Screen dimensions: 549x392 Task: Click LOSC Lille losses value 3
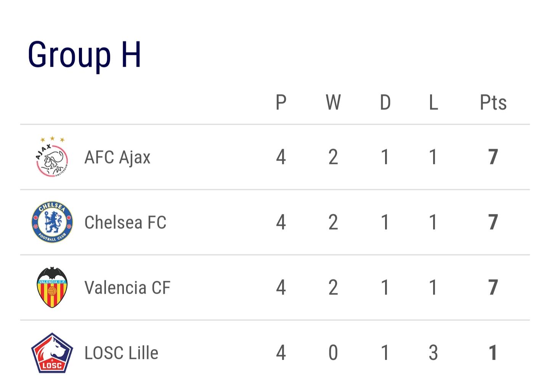coord(433,353)
